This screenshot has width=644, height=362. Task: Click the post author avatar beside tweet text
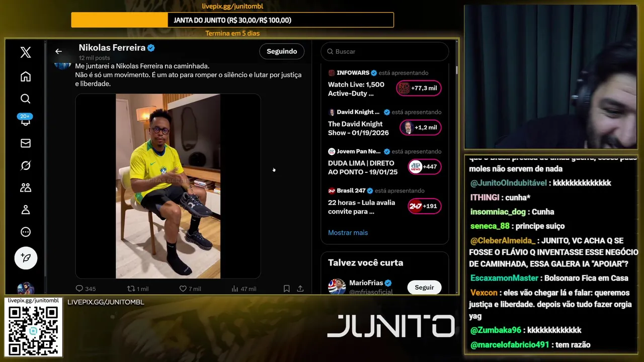pyautogui.click(x=62, y=66)
